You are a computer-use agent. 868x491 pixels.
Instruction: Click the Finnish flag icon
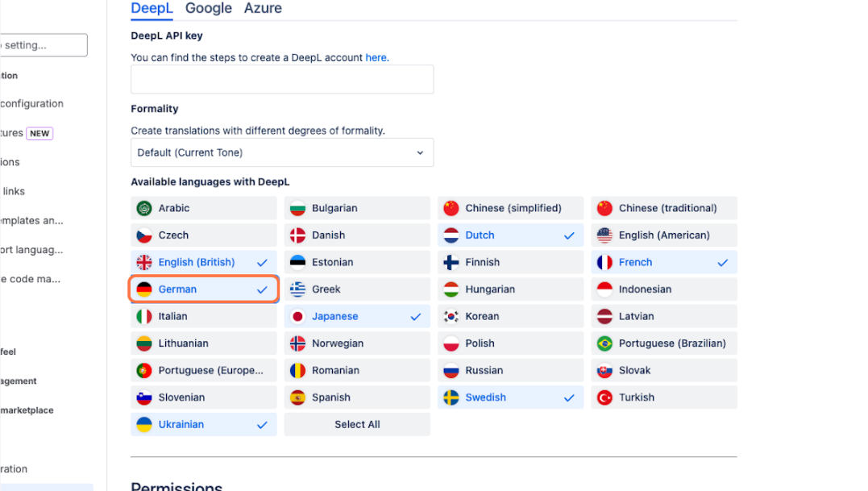click(x=451, y=262)
